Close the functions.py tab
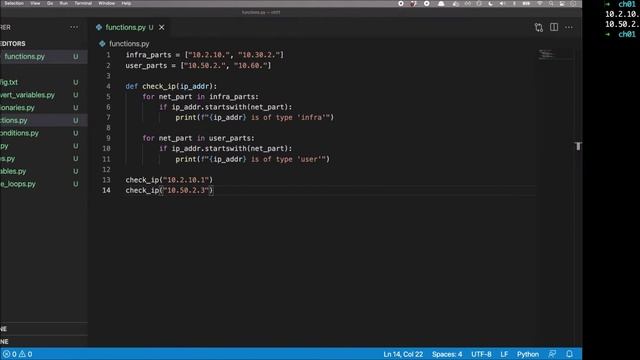Image resolution: width=640 pixels, height=360 pixels. [x=162, y=27]
